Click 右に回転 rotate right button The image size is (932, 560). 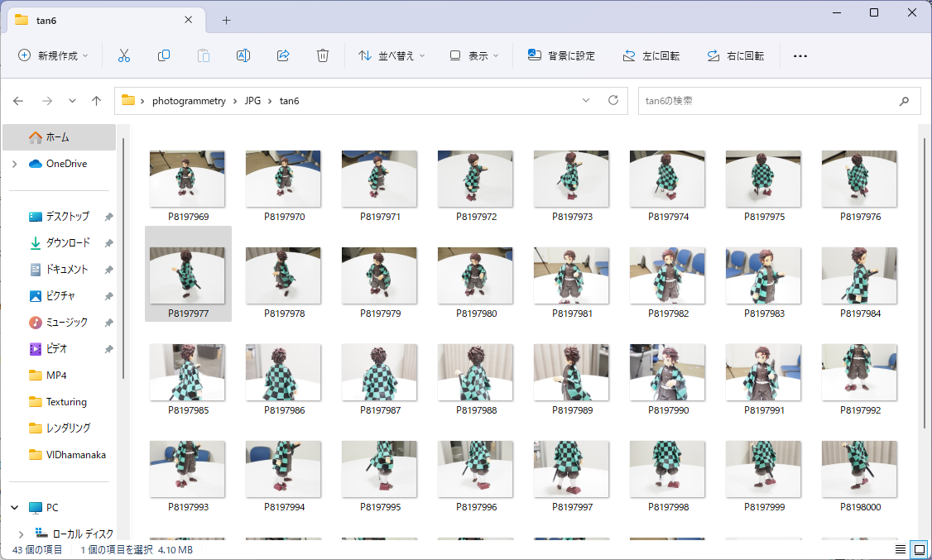(735, 55)
